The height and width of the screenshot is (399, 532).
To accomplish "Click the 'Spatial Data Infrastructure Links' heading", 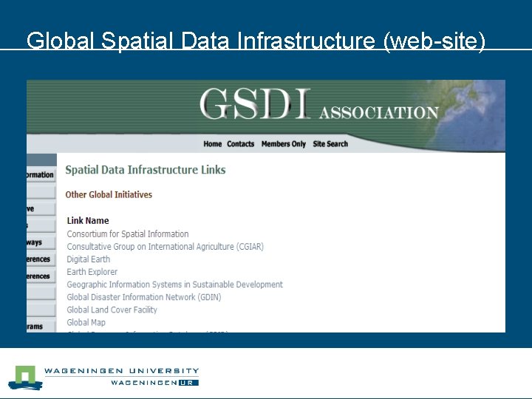I will point(146,170).
